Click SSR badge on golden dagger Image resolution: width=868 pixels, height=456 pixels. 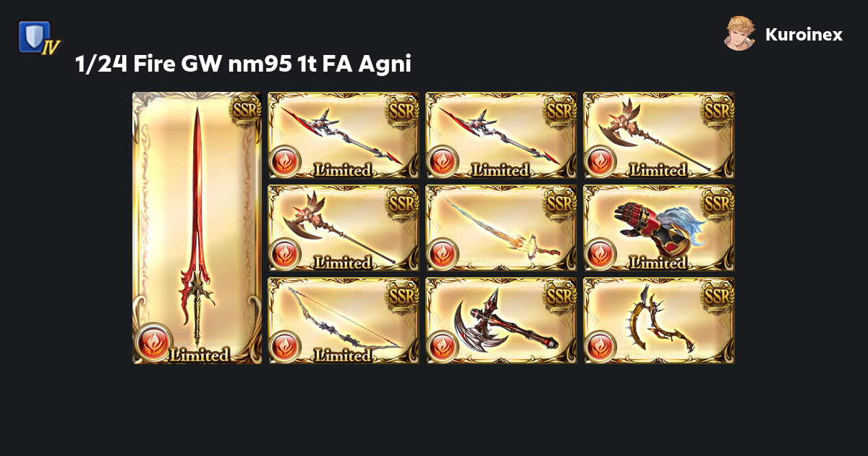(718, 295)
